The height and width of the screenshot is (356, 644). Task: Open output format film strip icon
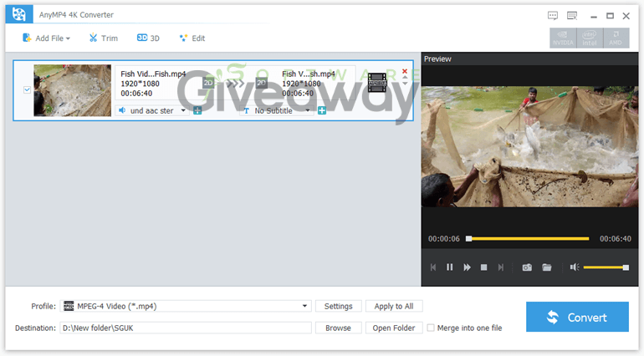[377, 83]
